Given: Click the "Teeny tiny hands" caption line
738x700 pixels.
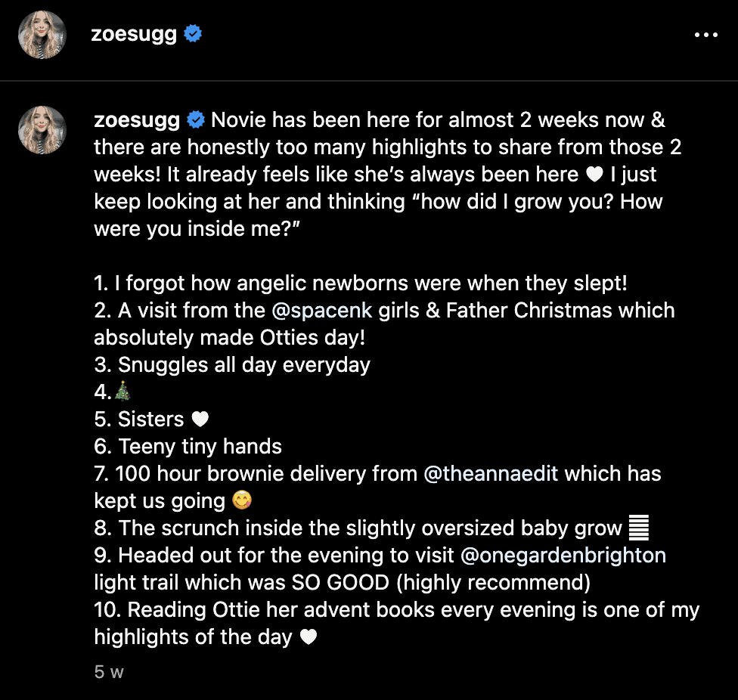Looking at the screenshot, I should (x=188, y=446).
